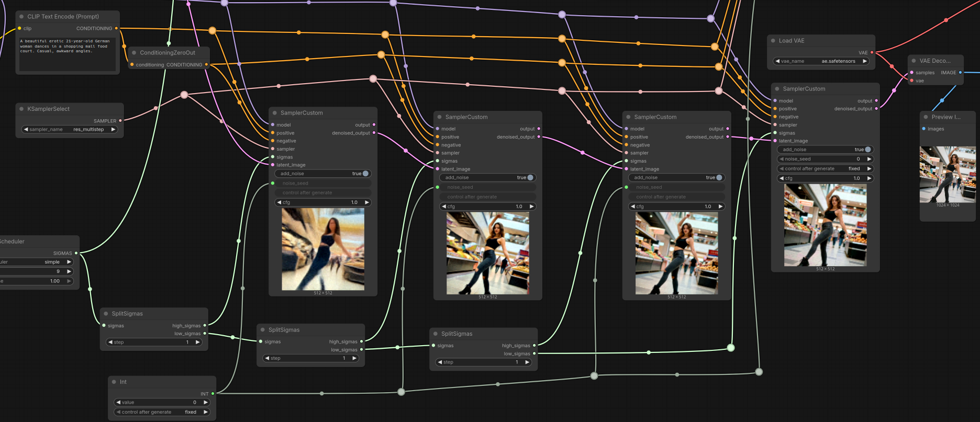Collapse the rightmost SamplerCustom node via its title dot

click(777, 89)
